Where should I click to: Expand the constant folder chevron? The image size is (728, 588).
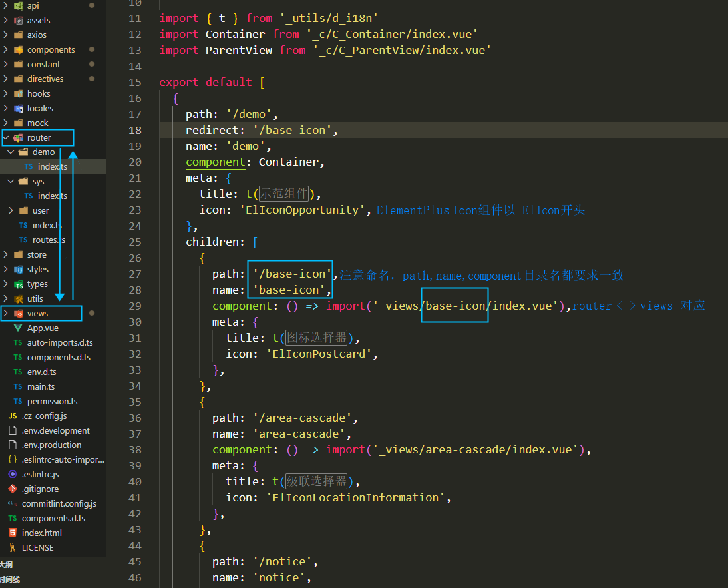[x=5, y=64]
